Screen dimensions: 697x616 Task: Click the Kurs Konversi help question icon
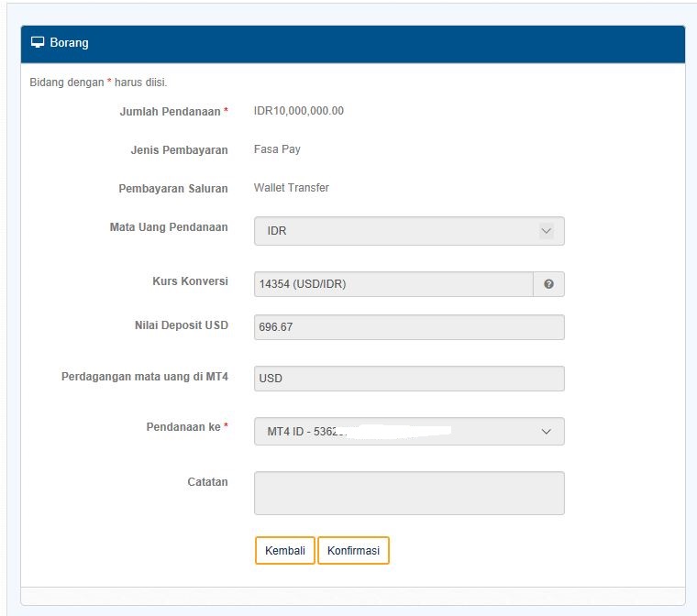(548, 284)
